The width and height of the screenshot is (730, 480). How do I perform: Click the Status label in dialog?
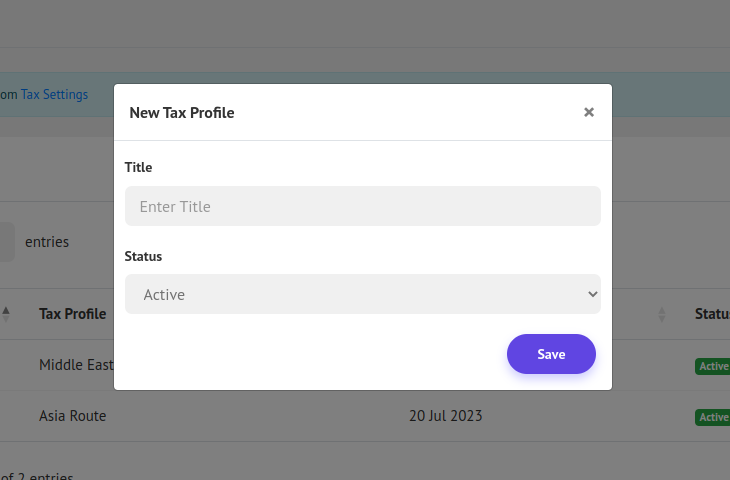pos(143,256)
